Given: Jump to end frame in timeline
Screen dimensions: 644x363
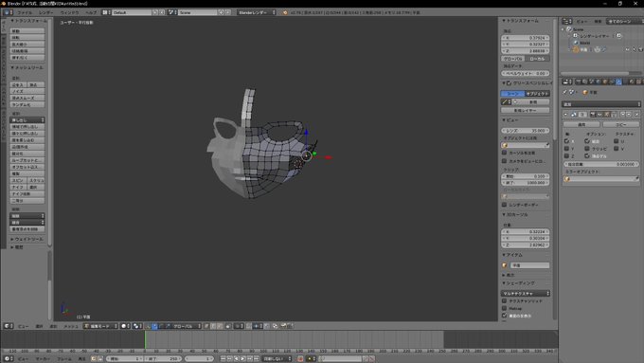Looking at the screenshot, I should [257, 359].
